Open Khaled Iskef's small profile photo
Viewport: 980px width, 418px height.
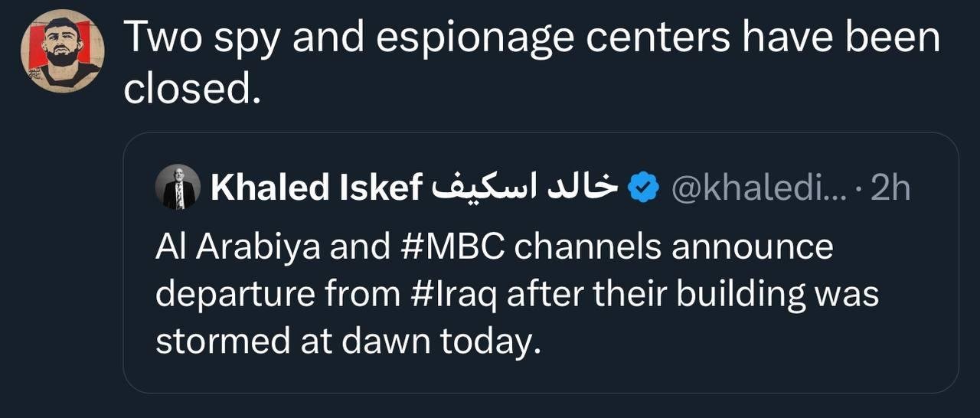pyautogui.click(x=178, y=188)
